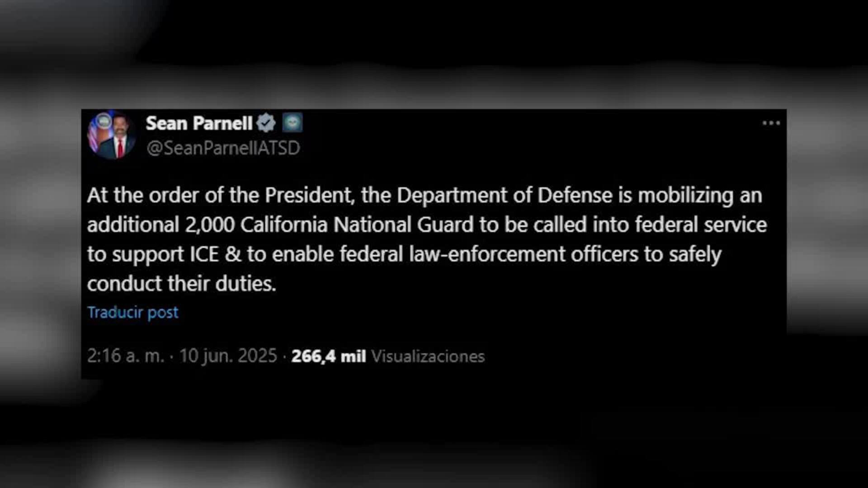
Task: Click the square affiliation badge beside the name
Action: point(292,123)
